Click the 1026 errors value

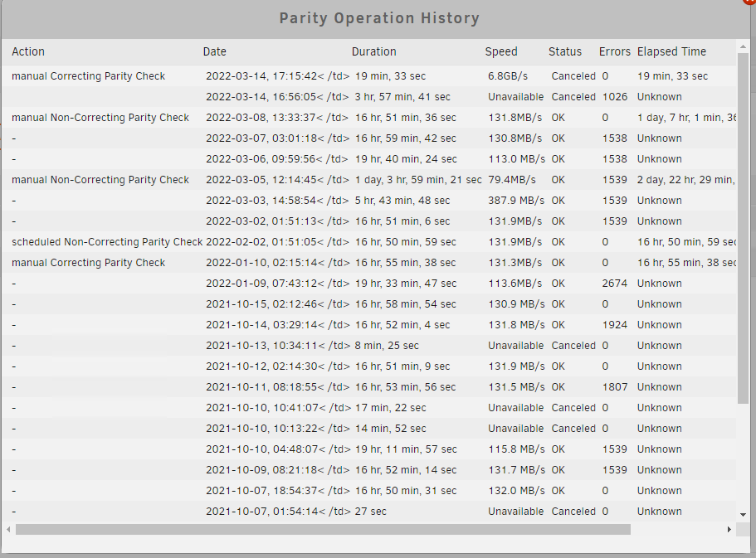[x=615, y=97]
